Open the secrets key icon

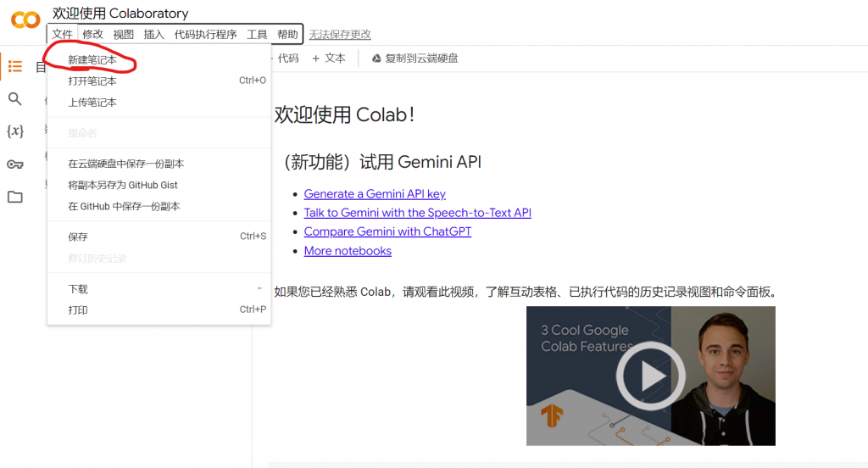pyautogui.click(x=15, y=164)
